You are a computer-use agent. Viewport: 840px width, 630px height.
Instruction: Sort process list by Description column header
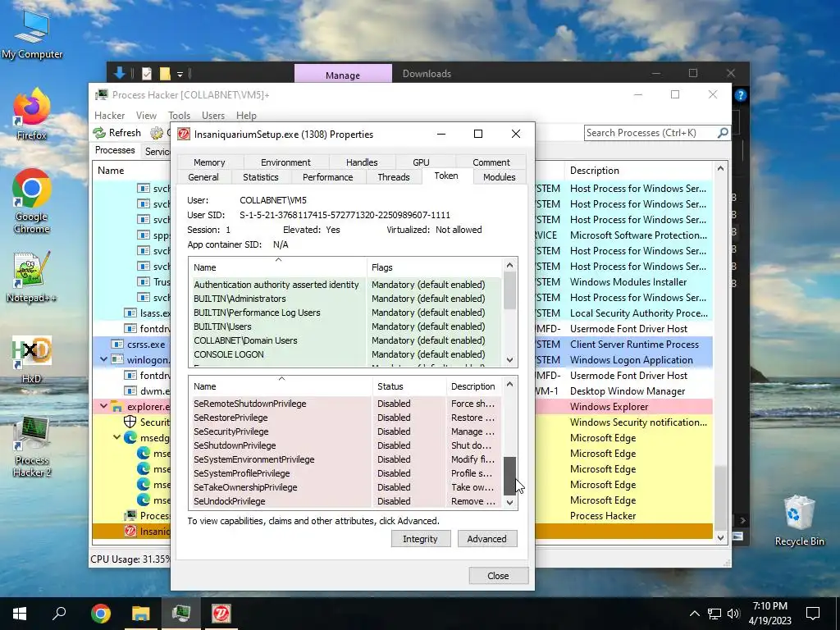(638, 171)
